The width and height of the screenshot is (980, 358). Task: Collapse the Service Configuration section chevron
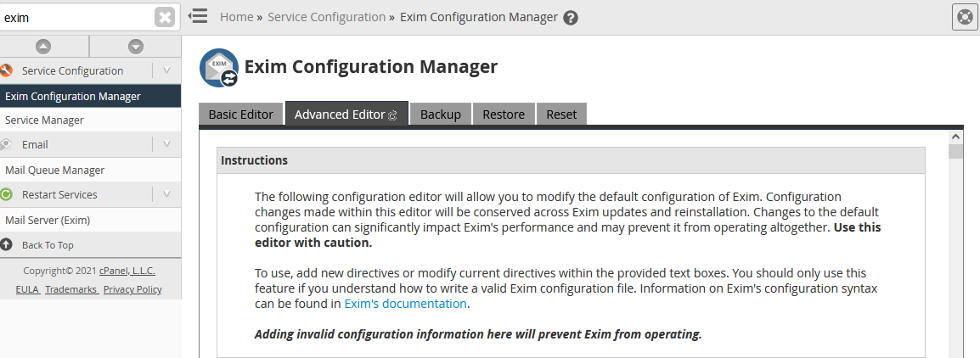[166, 70]
